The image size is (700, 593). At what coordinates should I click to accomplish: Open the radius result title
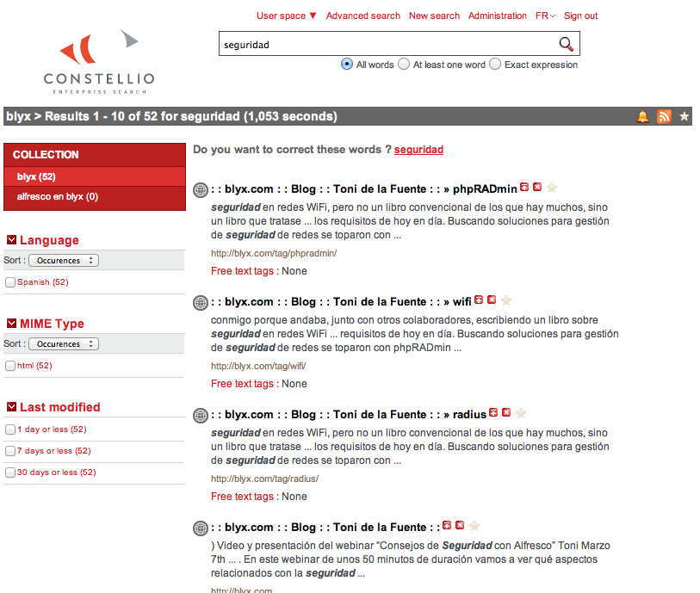click(349, 415)
